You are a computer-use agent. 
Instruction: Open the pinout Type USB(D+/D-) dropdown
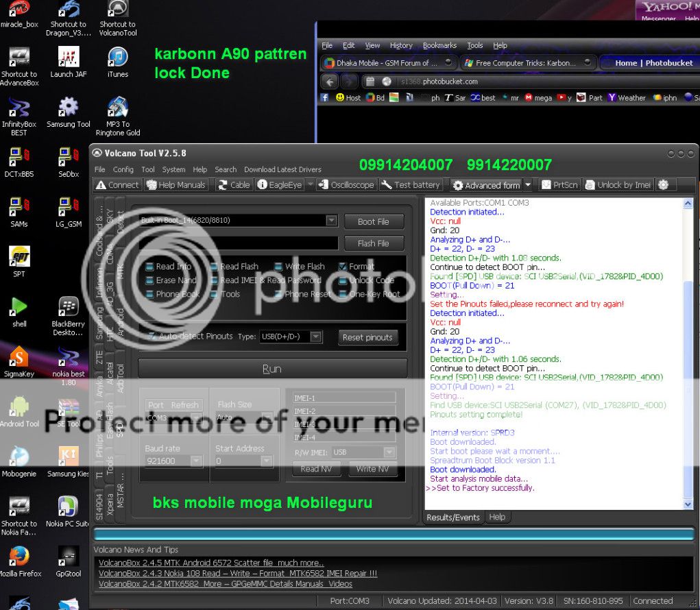(315, 337)
